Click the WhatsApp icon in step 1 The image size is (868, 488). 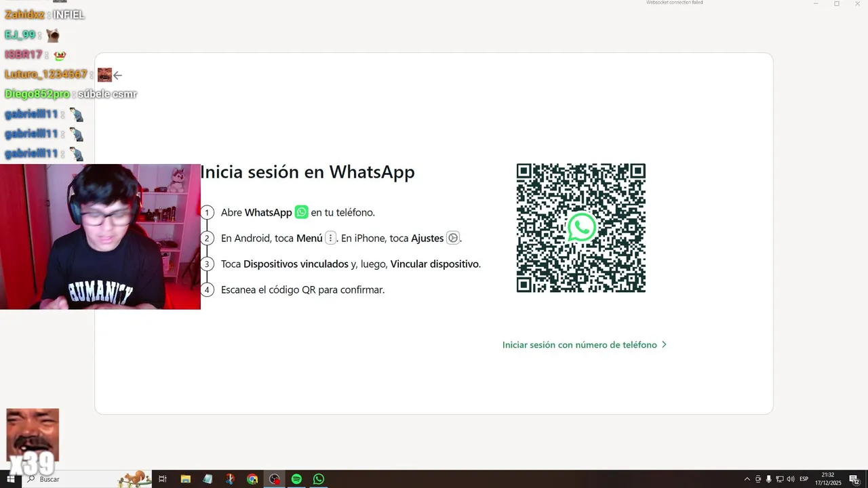click(x=302, y=212)
